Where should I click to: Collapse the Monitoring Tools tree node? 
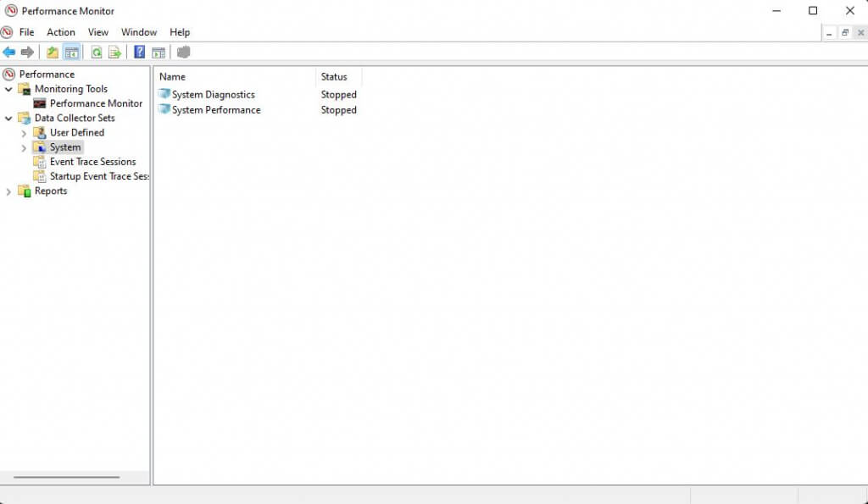[8, 89]
